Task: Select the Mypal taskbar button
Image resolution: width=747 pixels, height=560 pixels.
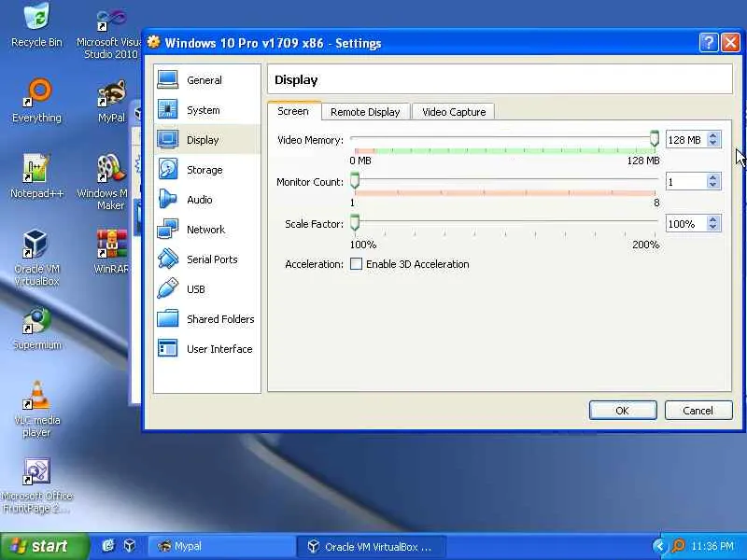Action: point(221,546)
